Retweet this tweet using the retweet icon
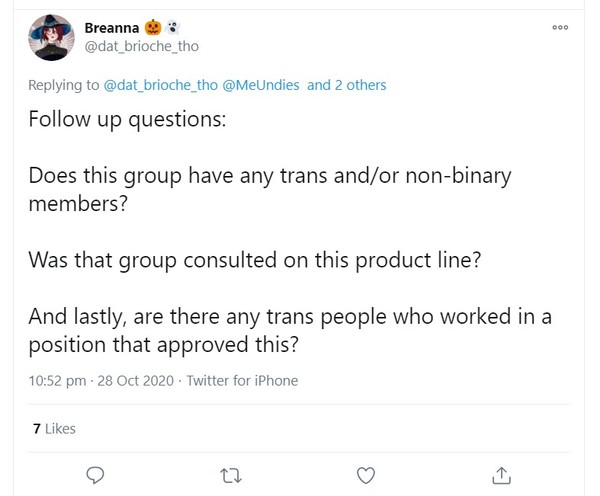 coord(231,473)
